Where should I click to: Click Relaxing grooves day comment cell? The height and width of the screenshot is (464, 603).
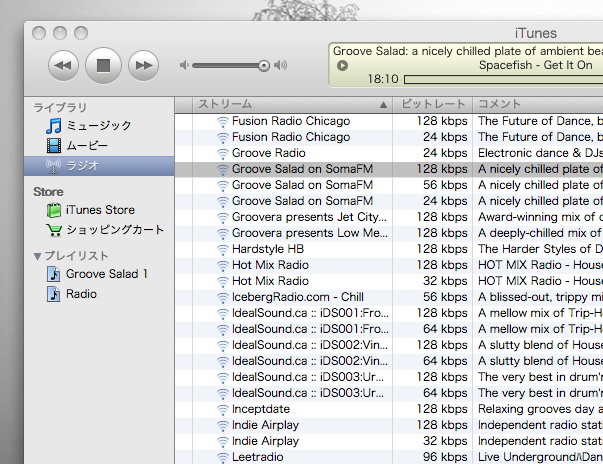pos(538,409)
